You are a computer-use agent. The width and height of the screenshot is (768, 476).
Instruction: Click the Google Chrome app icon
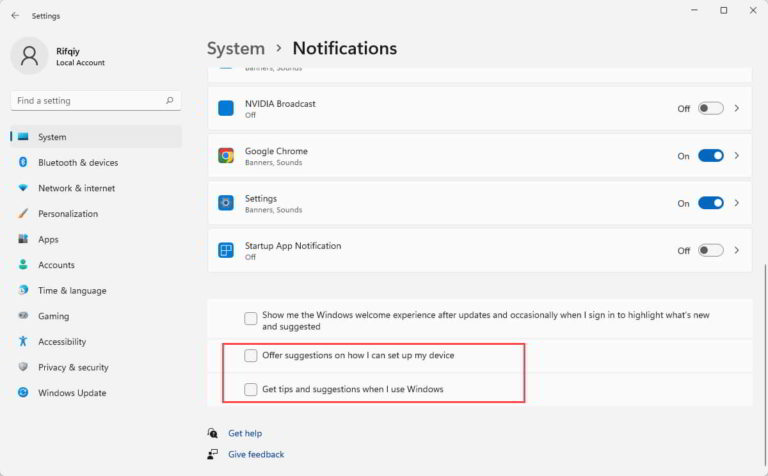point(226,156)
